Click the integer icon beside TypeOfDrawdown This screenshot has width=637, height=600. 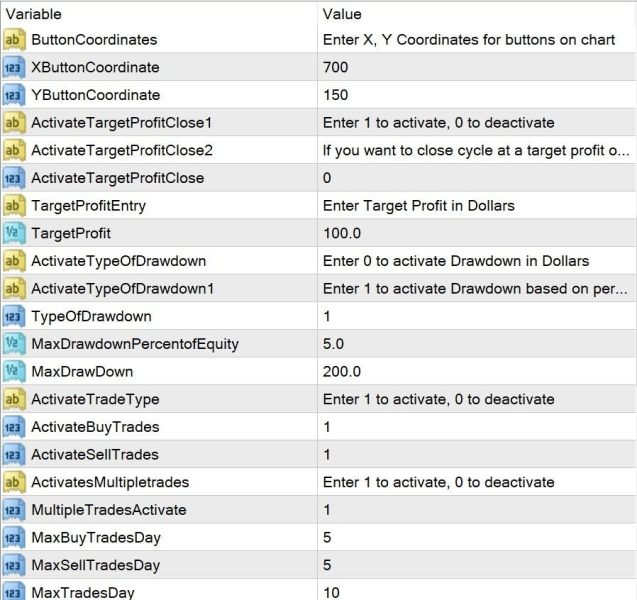[x=14, y=316]
